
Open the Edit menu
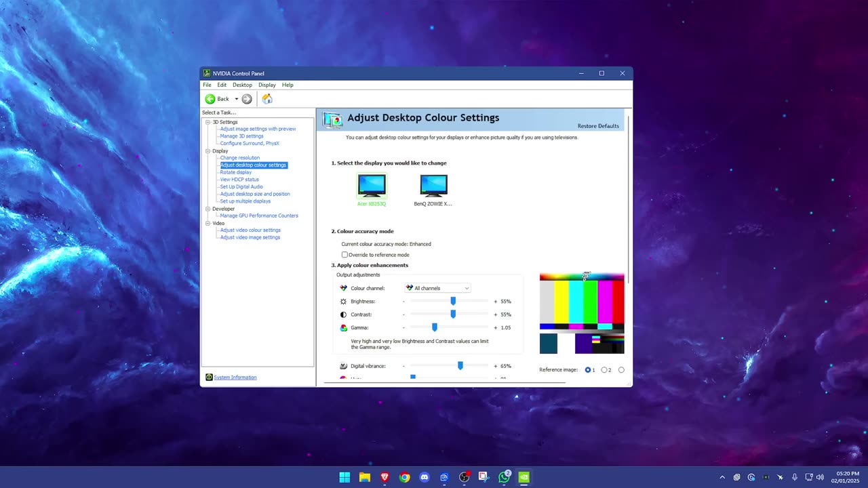coord(222,85)
